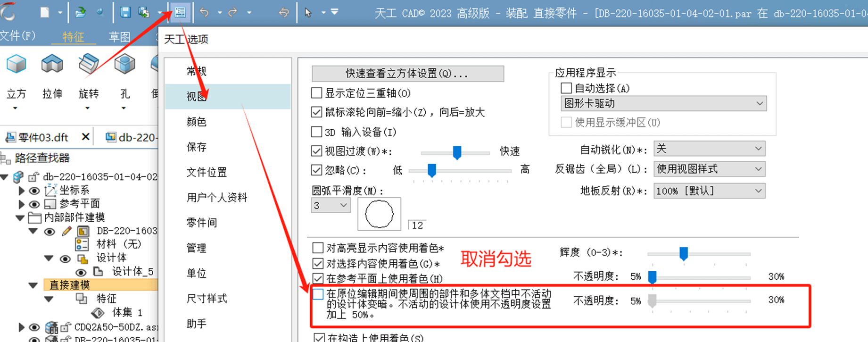Uncheck 对选择内容使用着色 checkbox
The height and width of the screenshot is (342, 868).
click(x=318, y=263)
